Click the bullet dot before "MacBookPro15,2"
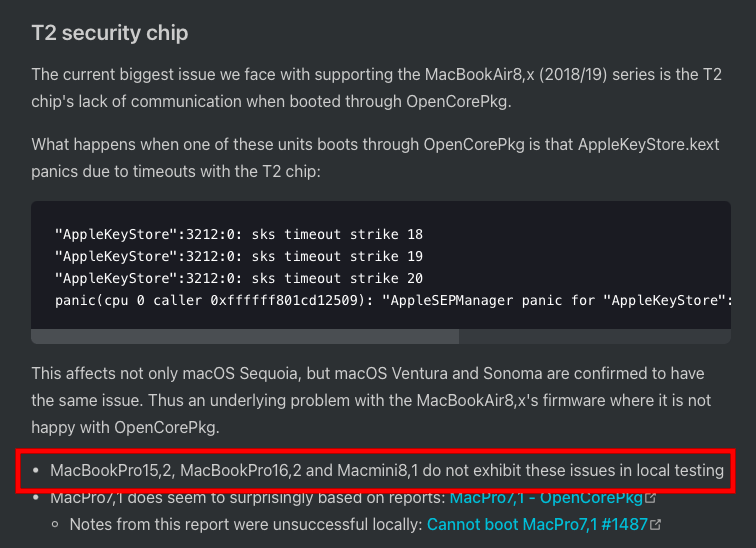This screenshot has width=756, height=548. point(37,470)
